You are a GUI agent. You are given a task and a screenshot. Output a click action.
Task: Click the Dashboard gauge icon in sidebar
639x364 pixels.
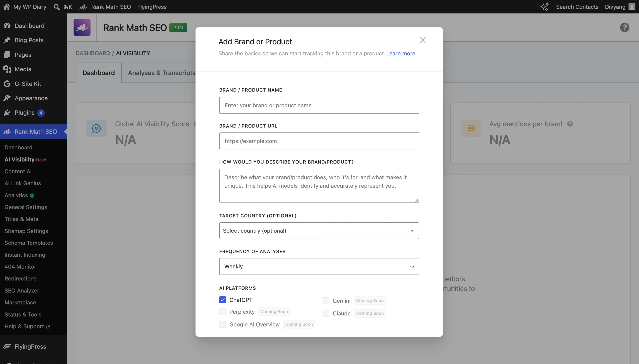tap(7, 26)
